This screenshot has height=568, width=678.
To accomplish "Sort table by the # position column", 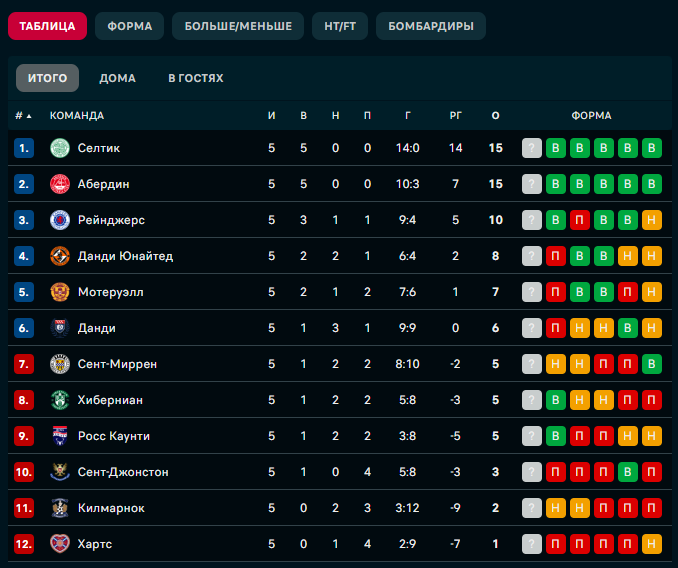I will click(23, 115).
